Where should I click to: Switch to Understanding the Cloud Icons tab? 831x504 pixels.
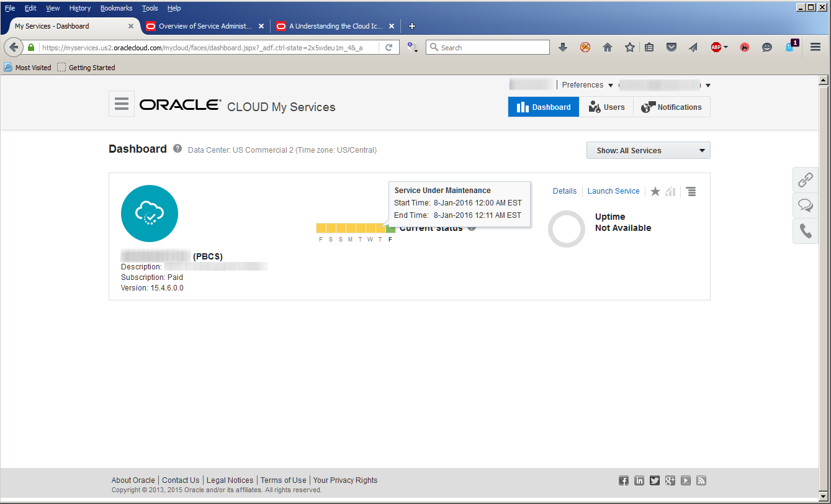335,26
